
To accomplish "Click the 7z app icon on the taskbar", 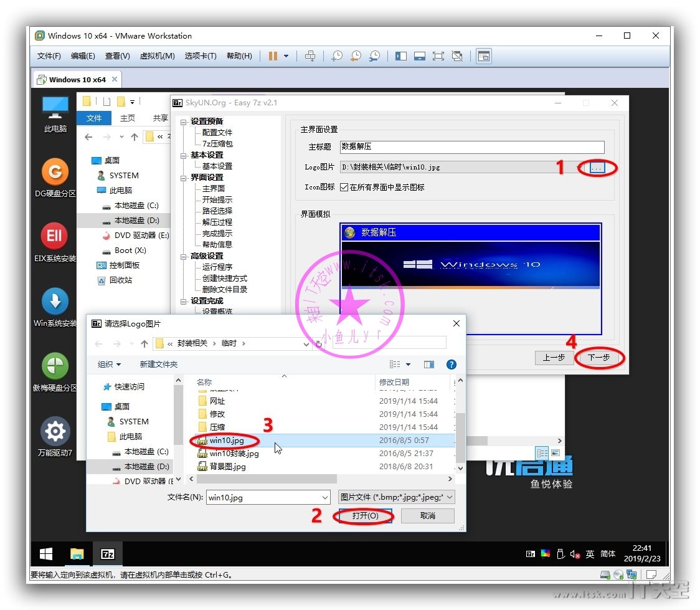I will point(108,554).
